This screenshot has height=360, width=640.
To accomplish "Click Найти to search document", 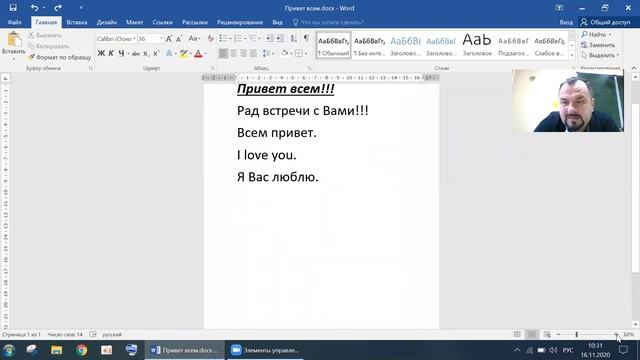I will [597, 35].
